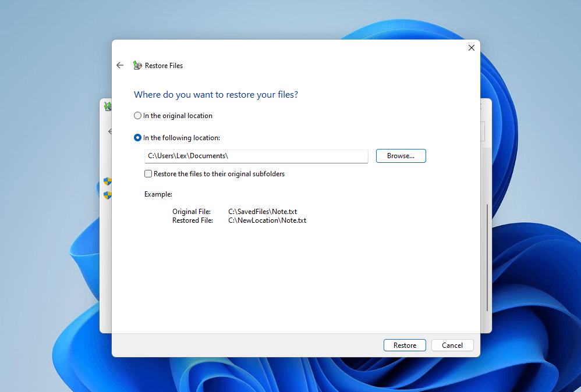Click the Restore Files wizard icon
The width and height of the screenshot is (581, 392).
click(137, 66)
